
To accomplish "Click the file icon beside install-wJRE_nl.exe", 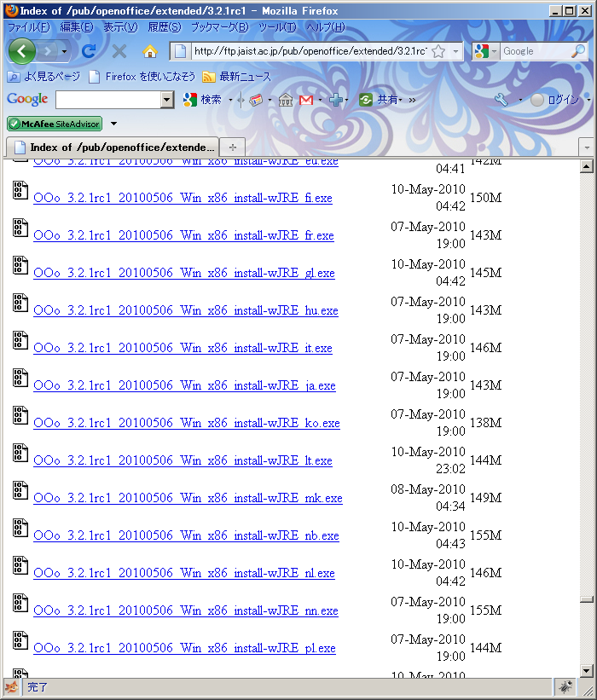I will coord(20,564).
